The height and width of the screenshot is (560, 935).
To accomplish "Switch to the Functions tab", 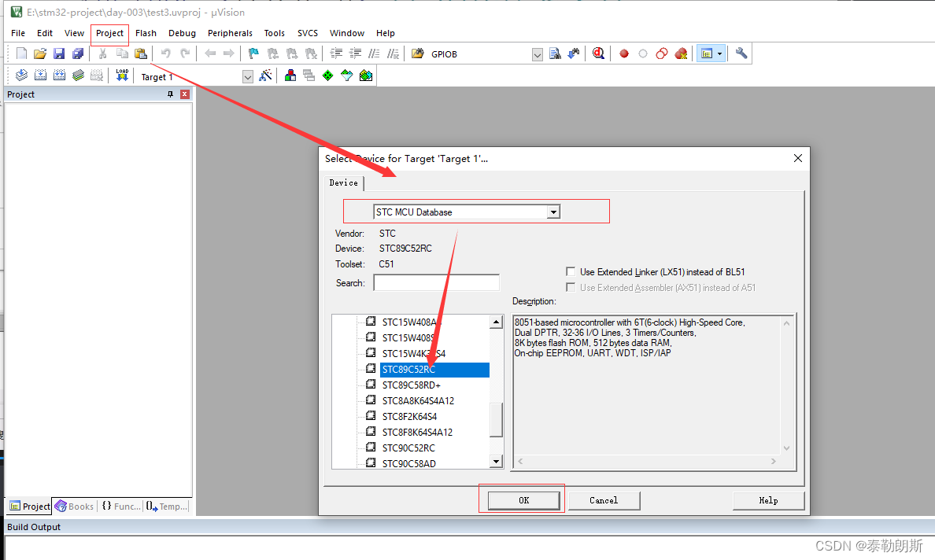I will click(x=121, y=507).
